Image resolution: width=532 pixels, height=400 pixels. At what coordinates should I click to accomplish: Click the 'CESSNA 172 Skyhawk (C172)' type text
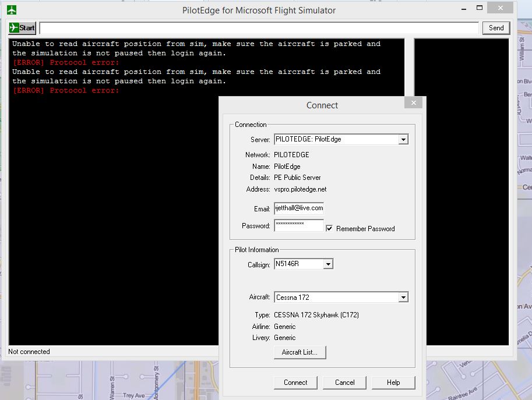pyautogui.click(x=316, y=315)
